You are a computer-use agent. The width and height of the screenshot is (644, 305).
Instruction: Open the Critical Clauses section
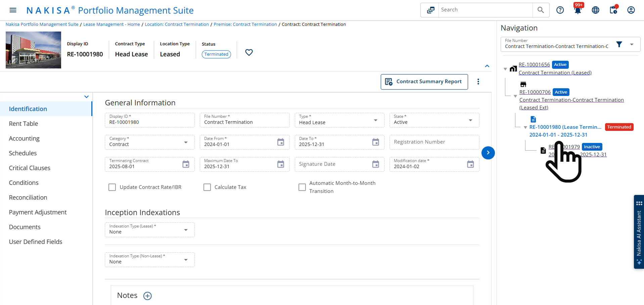[x=30, y=168]
